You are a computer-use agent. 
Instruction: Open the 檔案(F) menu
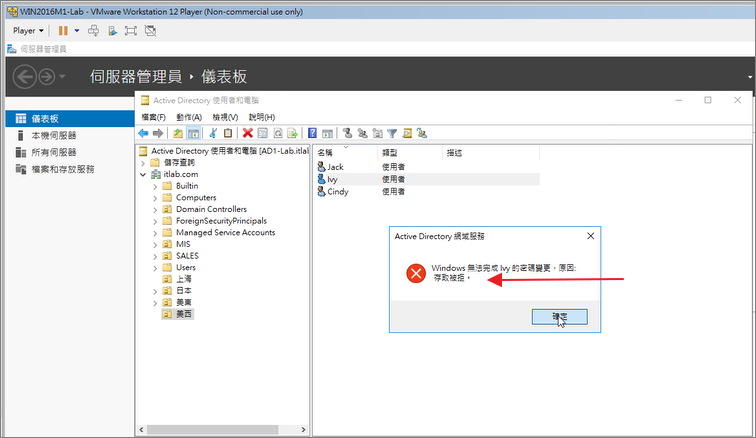point(154,117)
